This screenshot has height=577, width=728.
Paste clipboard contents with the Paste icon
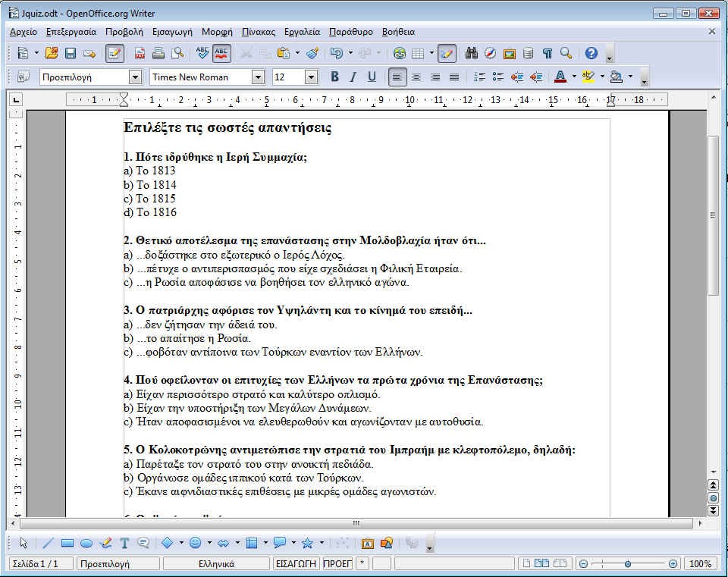point(283,53)
